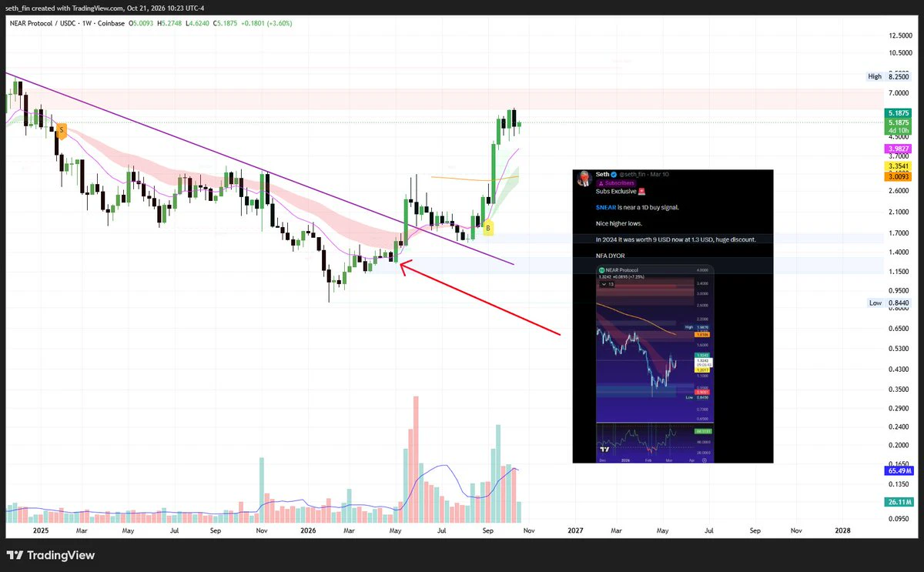Open the @seth_fin handle in the tweet
924x572 pixels.
click(x=632, y=175)
